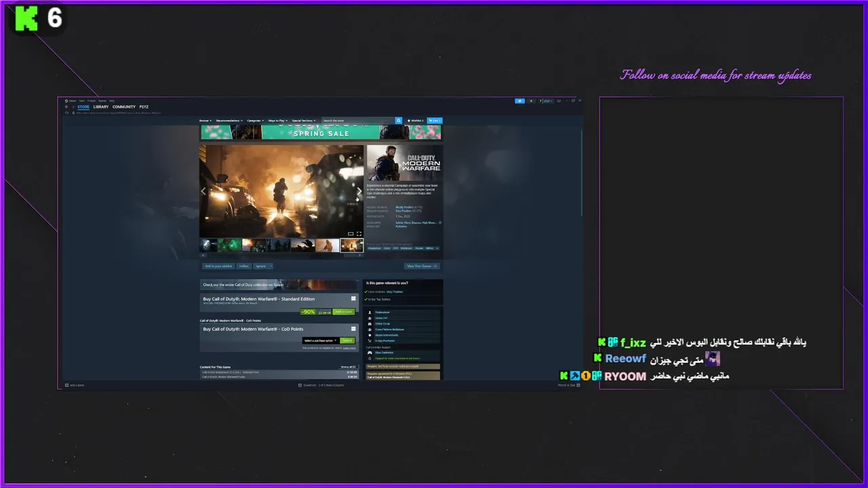Click the plus button after tag list

click(x=437, y=248)
